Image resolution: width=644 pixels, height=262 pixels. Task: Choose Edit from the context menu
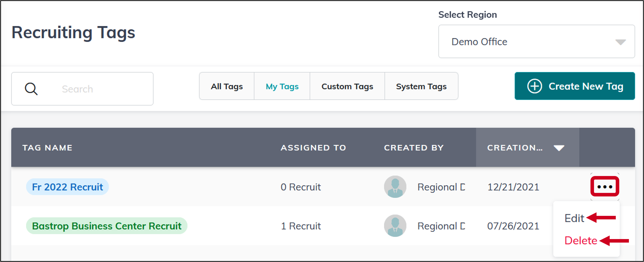pyautogui.click(x=574, y=218)
